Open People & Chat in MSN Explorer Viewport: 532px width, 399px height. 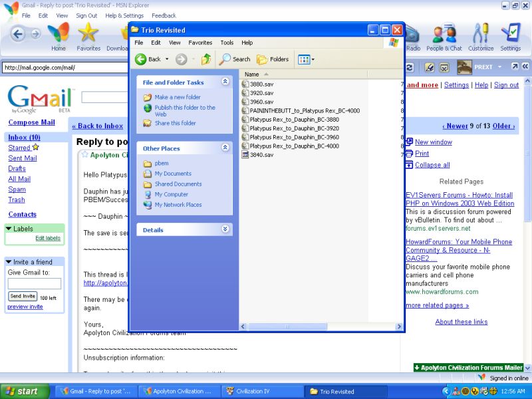(444, 37)
